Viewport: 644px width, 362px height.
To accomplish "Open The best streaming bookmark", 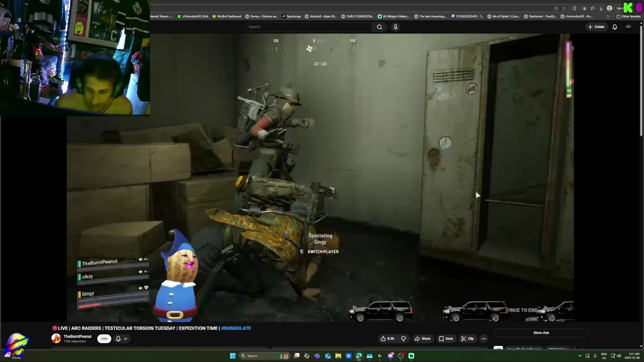I will coord(430,17).
